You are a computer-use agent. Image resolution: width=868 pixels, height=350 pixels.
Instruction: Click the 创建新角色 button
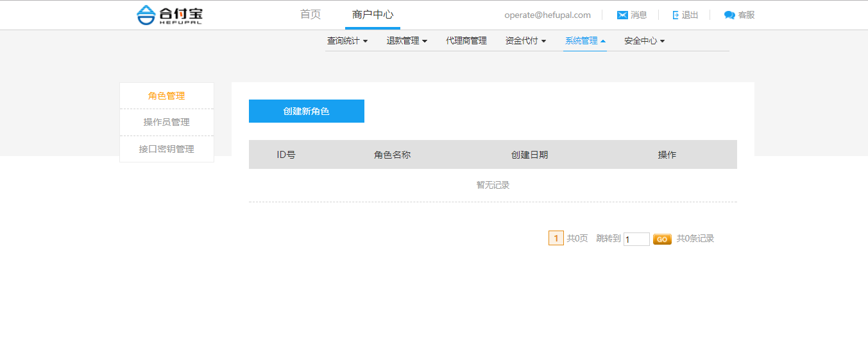point(307,111)
